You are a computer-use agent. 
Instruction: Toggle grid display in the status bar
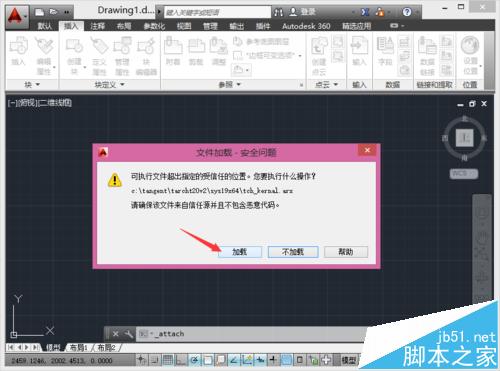[x=168, y=360]
